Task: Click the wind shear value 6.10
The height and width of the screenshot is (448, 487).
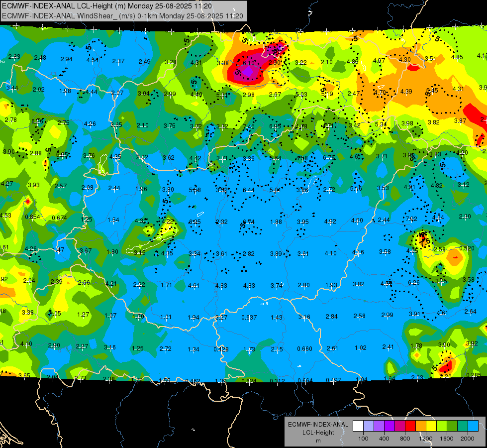Action: tap(248, 63)
